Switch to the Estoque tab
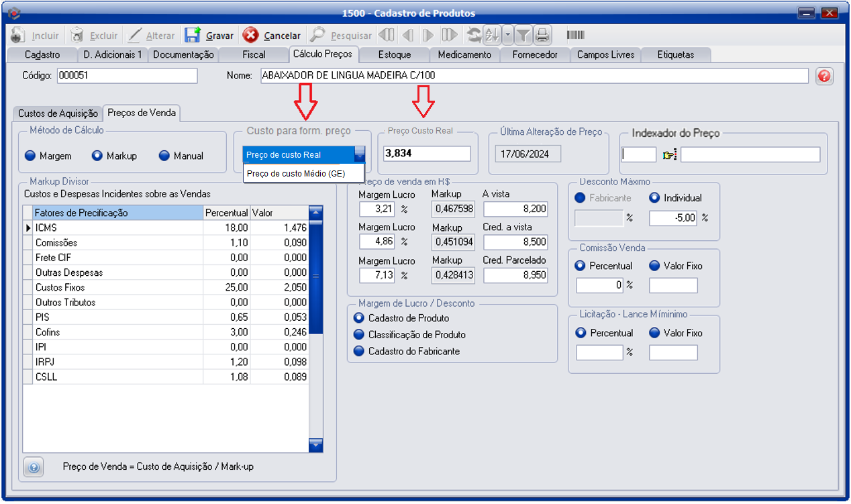 click(x=394, y=55)
